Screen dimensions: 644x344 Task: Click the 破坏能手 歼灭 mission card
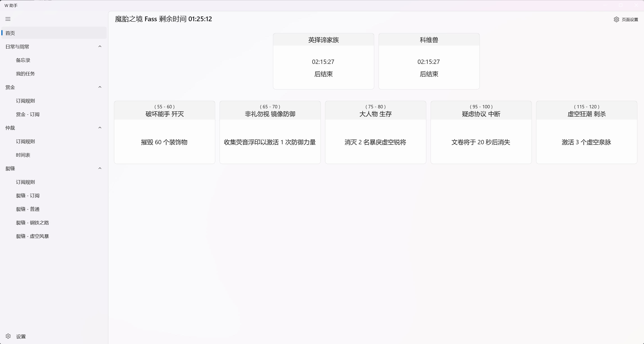(x=164, y=132)
